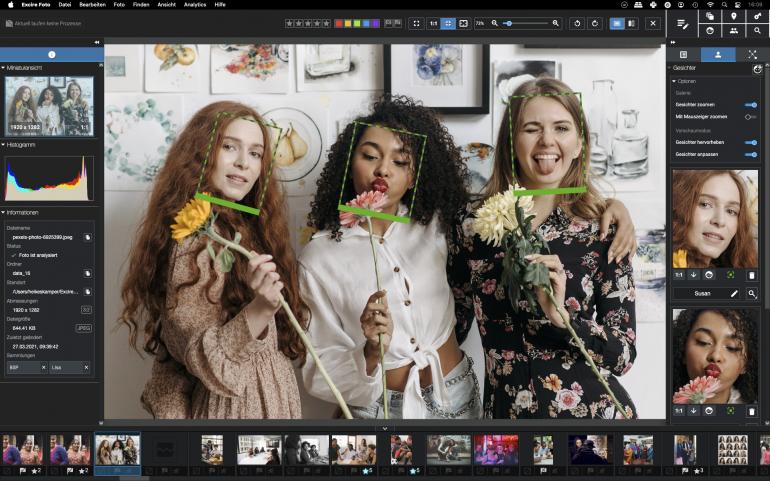770x481 pixels.
Task: Delete Susan's face with trash icon
Action: [752, 274]
